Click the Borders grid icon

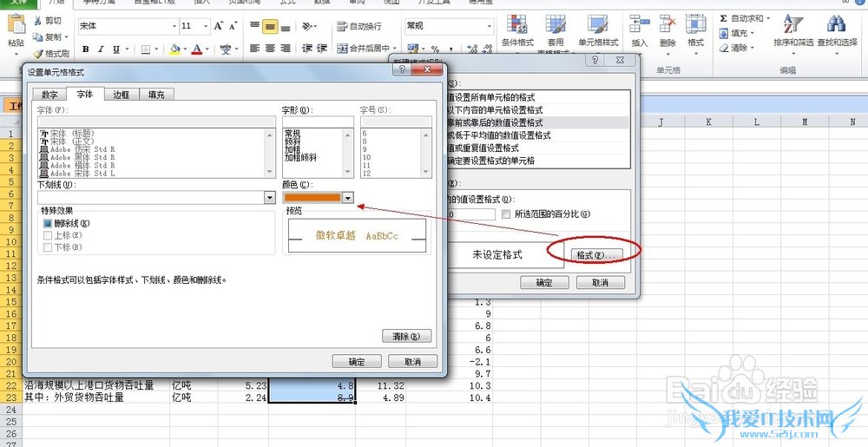coord(146,49)
